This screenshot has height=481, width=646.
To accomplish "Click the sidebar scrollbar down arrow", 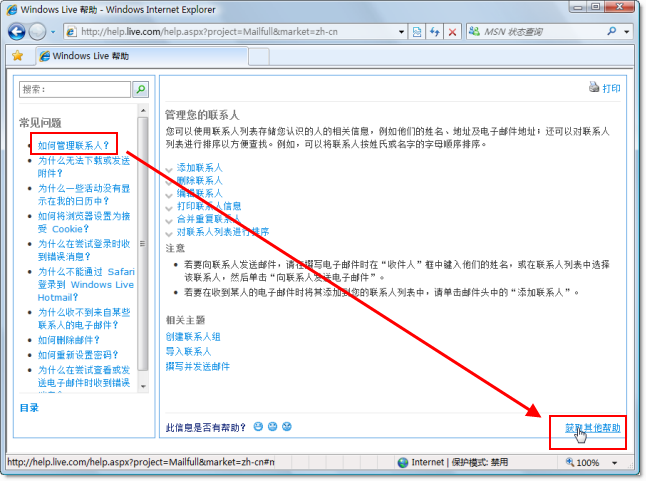I will coord(143,386).
